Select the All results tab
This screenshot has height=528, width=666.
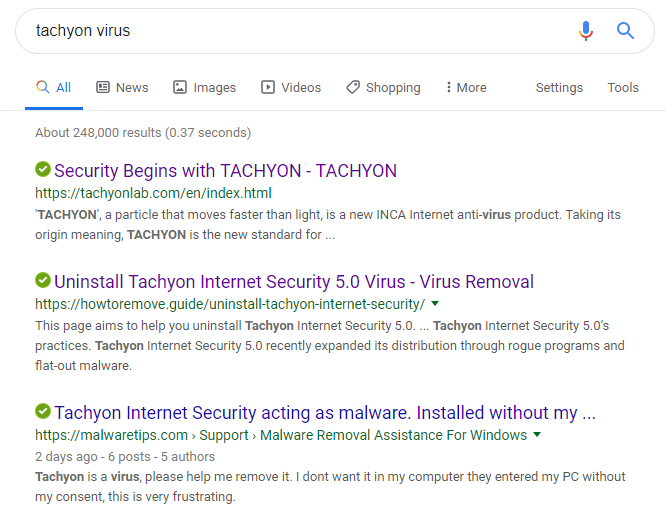54,88
